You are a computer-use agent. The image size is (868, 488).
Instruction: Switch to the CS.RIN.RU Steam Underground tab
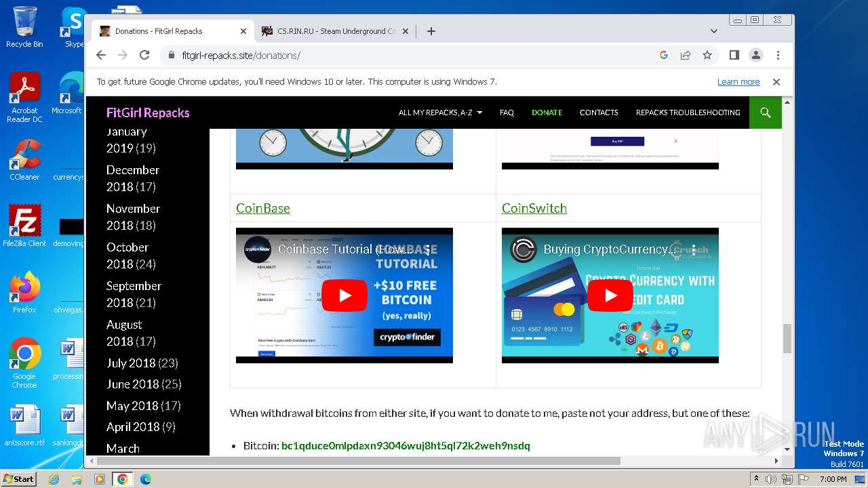336,31
